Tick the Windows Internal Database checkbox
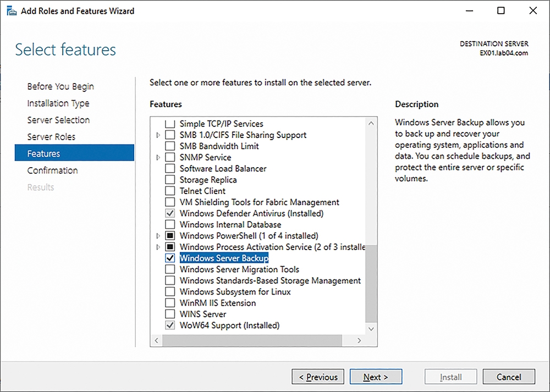 pos(170,224)
